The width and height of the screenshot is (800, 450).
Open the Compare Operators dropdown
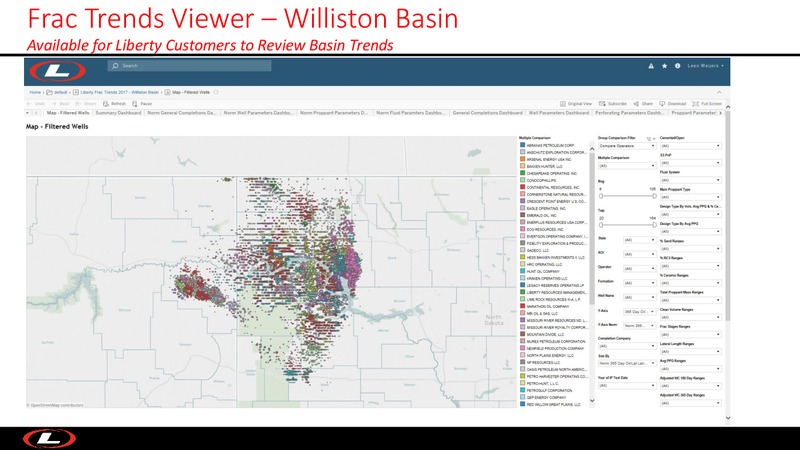tap(627, 146)
